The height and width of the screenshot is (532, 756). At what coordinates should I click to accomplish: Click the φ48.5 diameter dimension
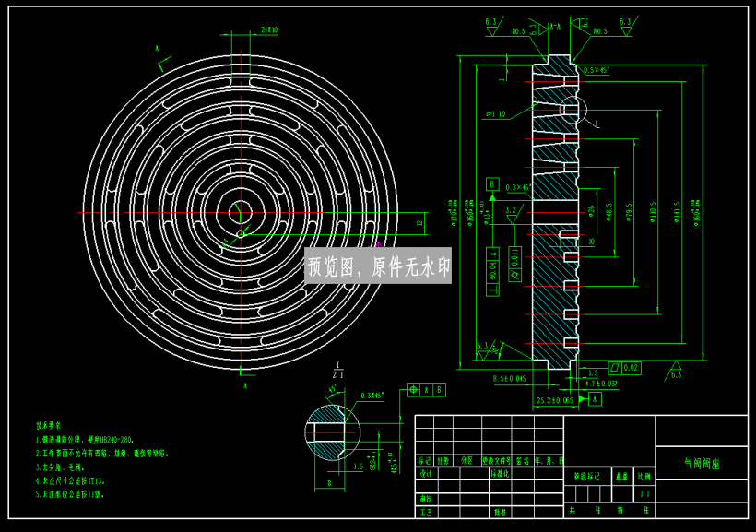tap(608, 212)
